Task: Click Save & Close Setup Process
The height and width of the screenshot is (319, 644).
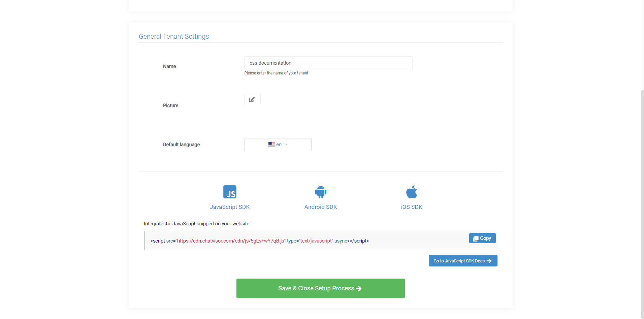Action: pos(321,288)
